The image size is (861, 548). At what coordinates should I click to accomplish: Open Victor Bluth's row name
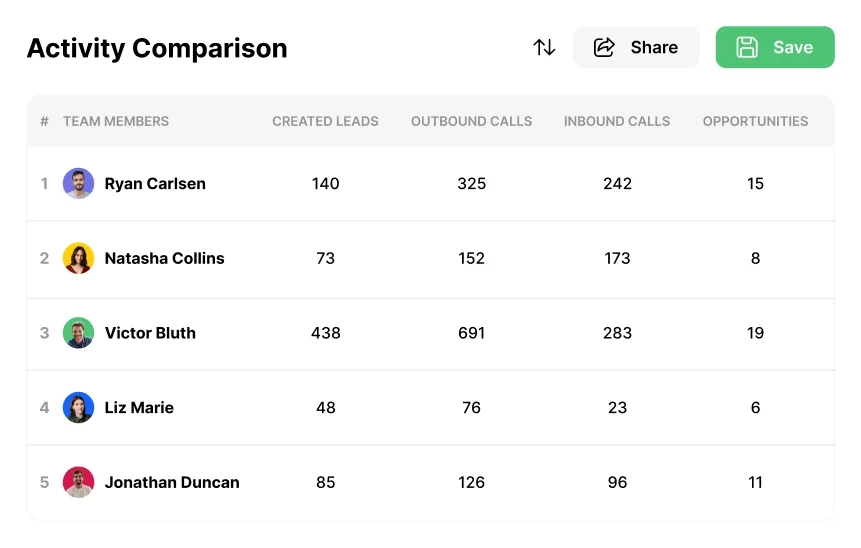(x=150, y=333)
